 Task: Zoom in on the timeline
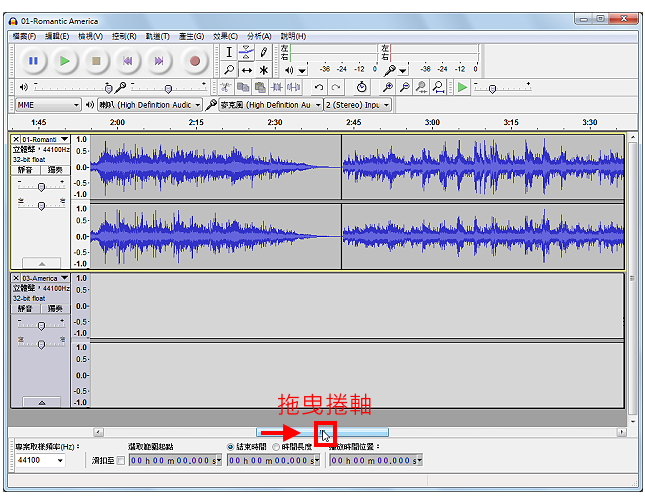pos(387,87)
